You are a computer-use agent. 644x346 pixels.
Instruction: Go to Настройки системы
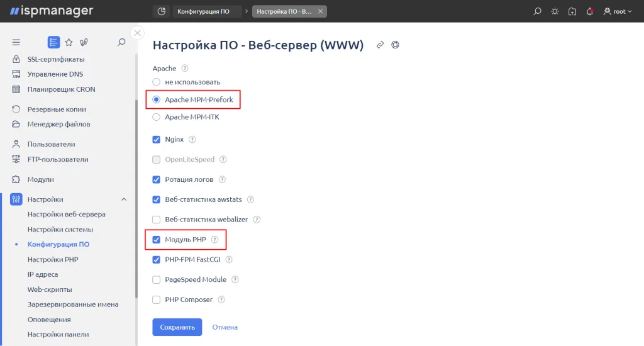click(x=60, y=229)
